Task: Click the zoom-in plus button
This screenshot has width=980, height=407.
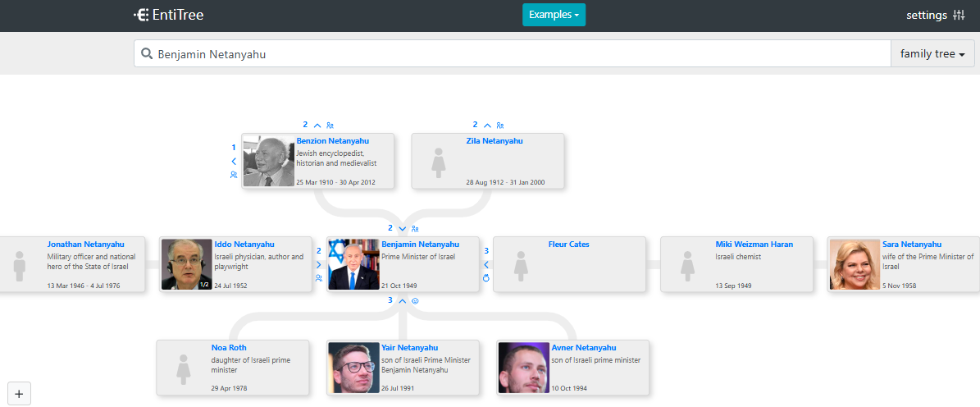Action: click(x=19, y=394)
